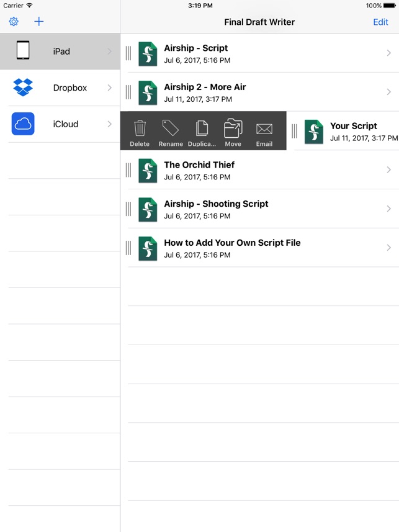This screenshot has height=532, width=399.
Task: Move the Your Script file
Action: pos(233,133)
